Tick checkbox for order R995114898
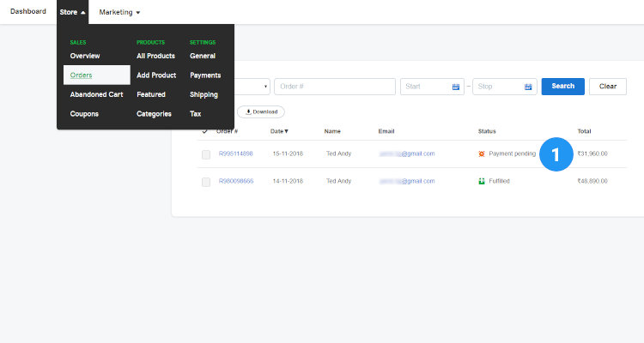Image resolution: width=644 pixels, height=343 pixels. click(206, 154)
